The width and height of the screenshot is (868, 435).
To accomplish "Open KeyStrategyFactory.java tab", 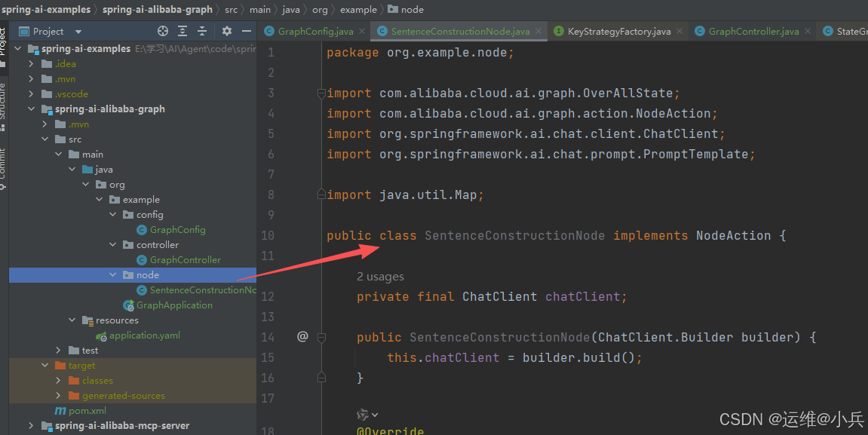I will pos(619,32).
